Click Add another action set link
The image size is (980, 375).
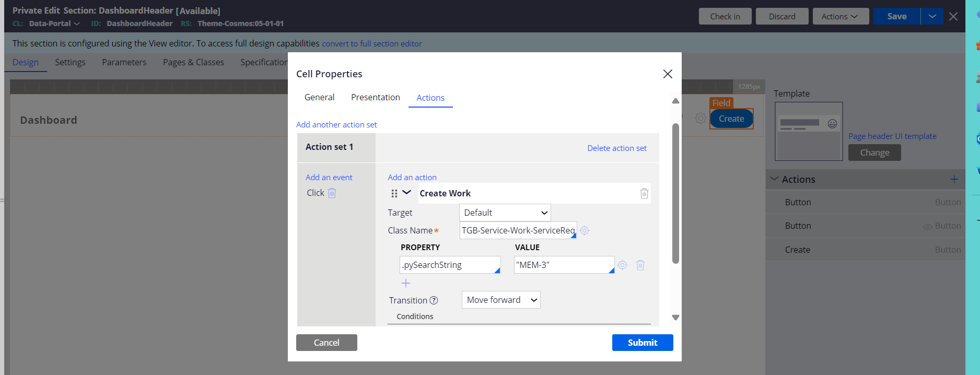tap(336, 125)
